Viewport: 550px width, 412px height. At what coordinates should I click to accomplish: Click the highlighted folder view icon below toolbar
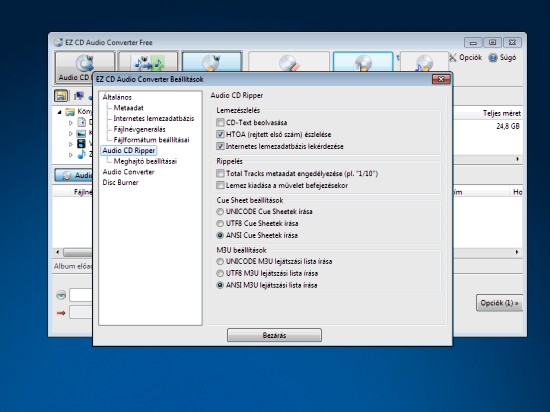coord(61,96)
